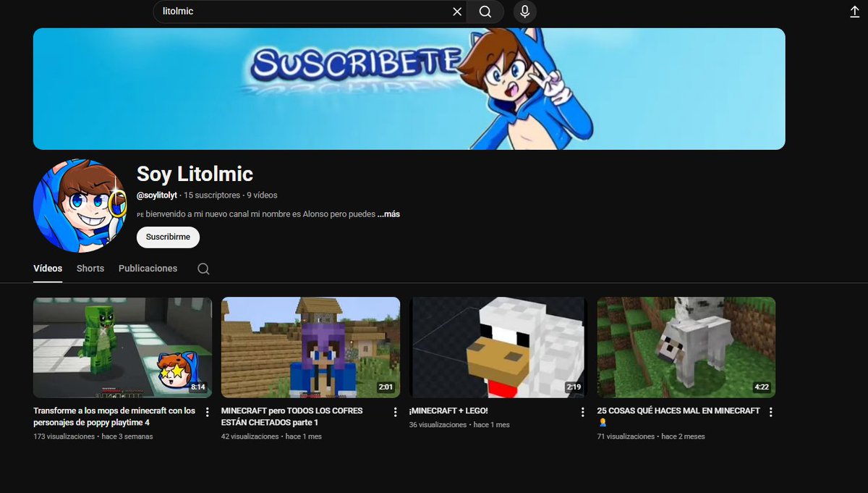Image resolution: width=868 pixels, height=493 pixels.
Task: Click the '9 vídeos' text
Action: tap(262, 195)
